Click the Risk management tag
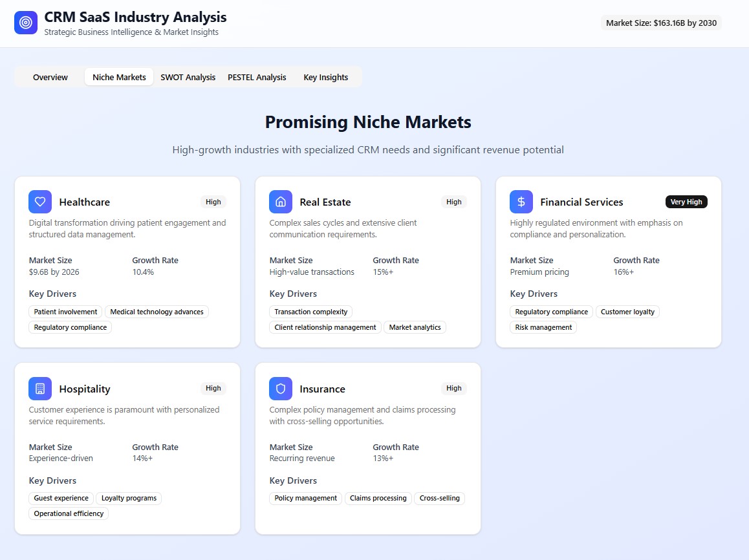The width and height of the screenshot is (749, 560). click(543, 327)
